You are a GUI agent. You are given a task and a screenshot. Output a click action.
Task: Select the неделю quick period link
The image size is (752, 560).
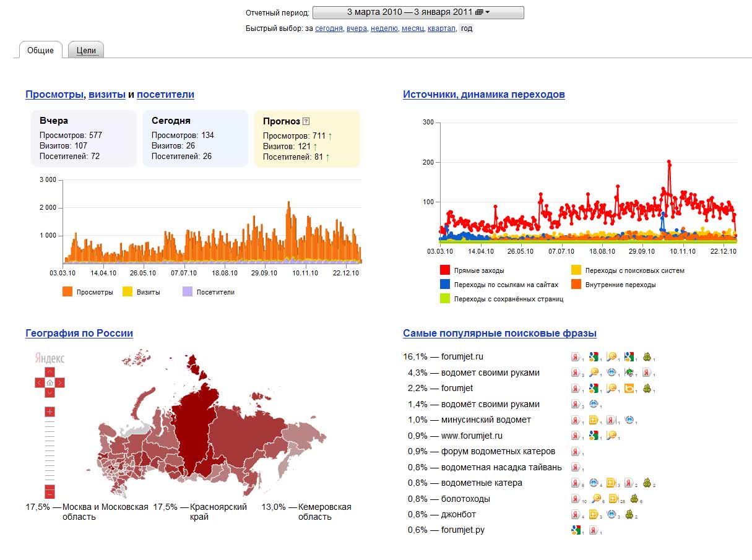[x=384, y=28]
